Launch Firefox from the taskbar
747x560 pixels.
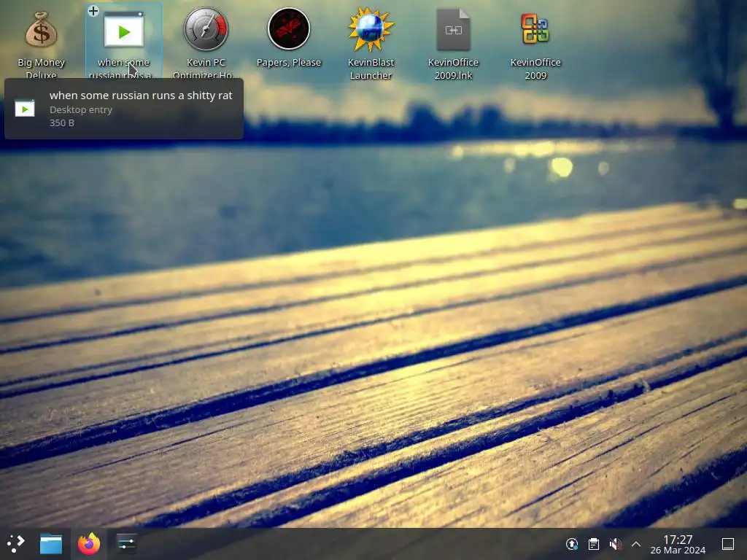pos(89,543)
